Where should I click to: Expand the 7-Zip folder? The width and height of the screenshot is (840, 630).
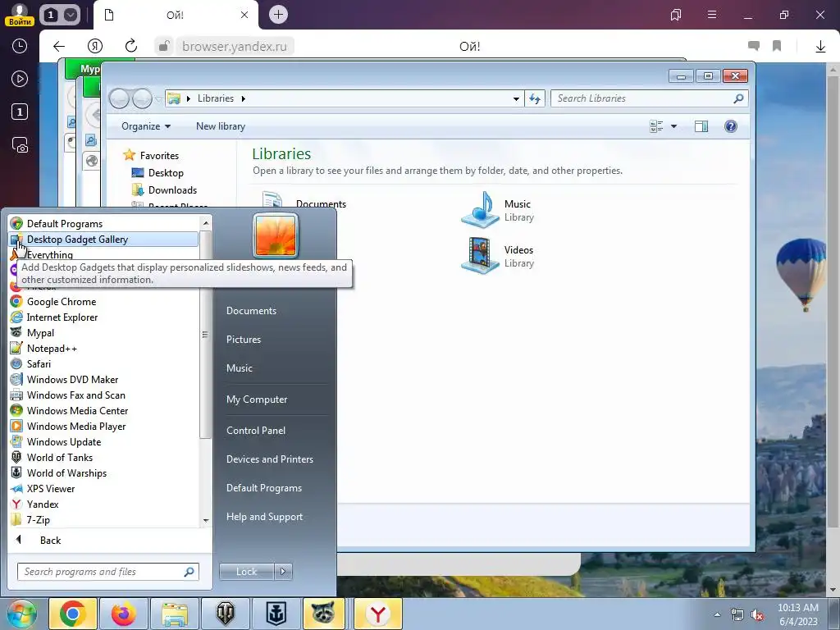104,519
